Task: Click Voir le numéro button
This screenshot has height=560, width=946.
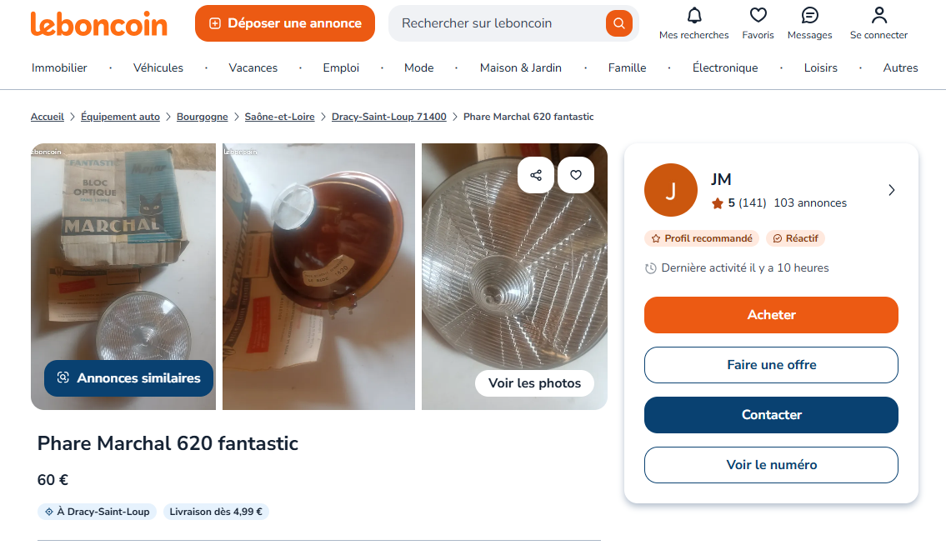Action: click(771, 465)
